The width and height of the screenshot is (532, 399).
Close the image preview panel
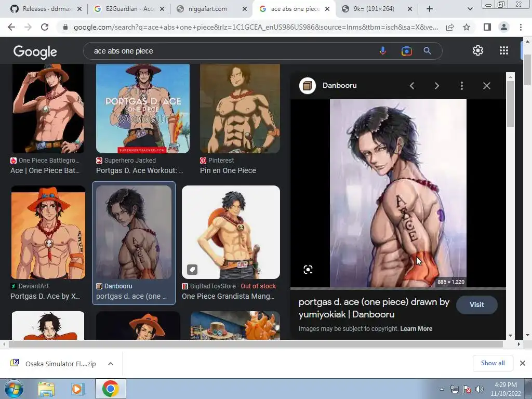(486, 86)
